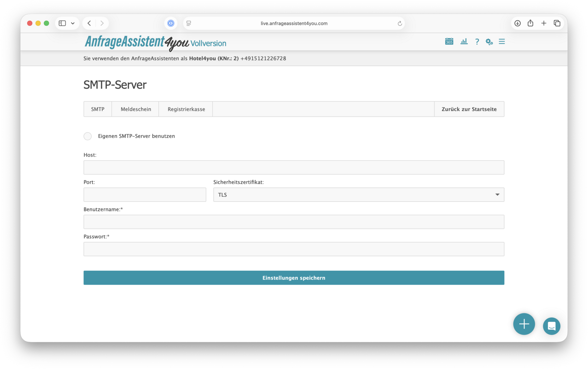The height and width of the screenshot is (369, 588).
Task: Open the hamburger menu icon
Action: (501, 42)
